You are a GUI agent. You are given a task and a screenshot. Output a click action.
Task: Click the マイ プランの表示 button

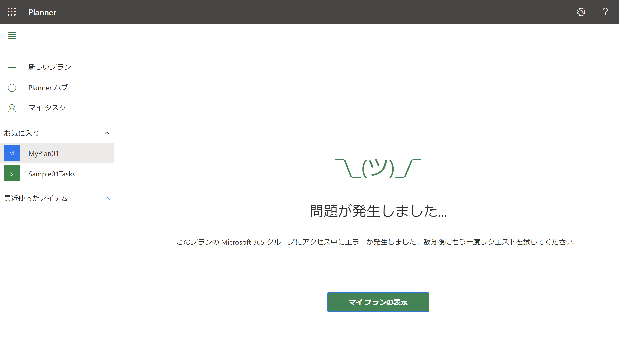(x=378, y=302)
